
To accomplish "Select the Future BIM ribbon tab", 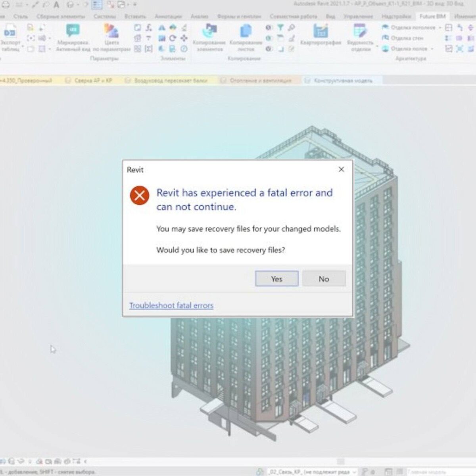I will 432,16.
